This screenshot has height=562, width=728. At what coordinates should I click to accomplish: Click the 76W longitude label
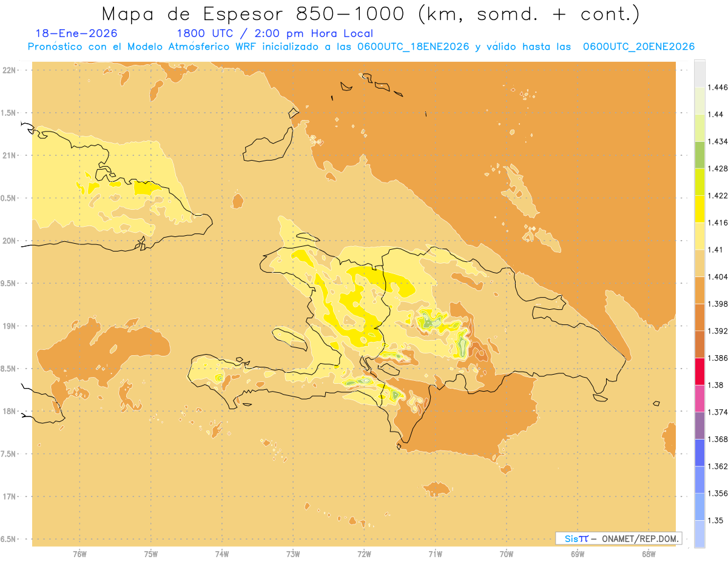coord(79,554)
